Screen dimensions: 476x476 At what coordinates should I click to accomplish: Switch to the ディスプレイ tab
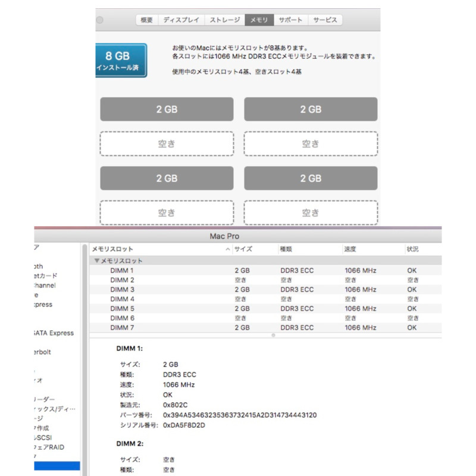point(181,20)
